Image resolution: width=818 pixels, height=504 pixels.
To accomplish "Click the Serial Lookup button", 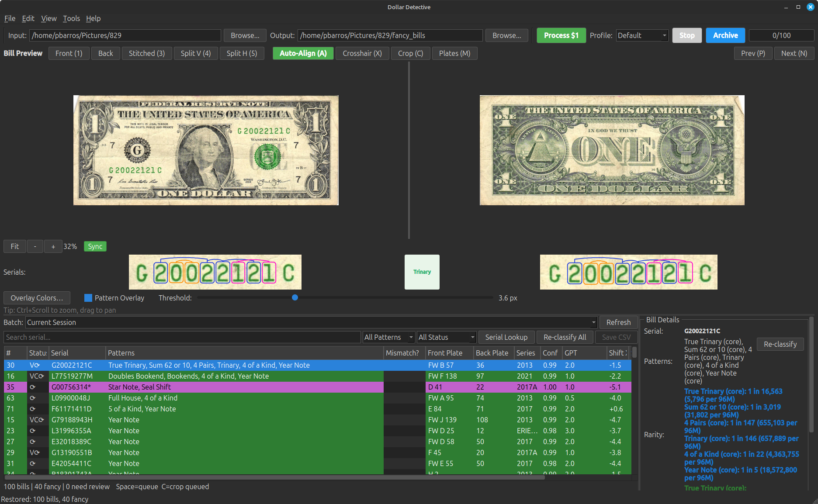I will pos(506,337).
